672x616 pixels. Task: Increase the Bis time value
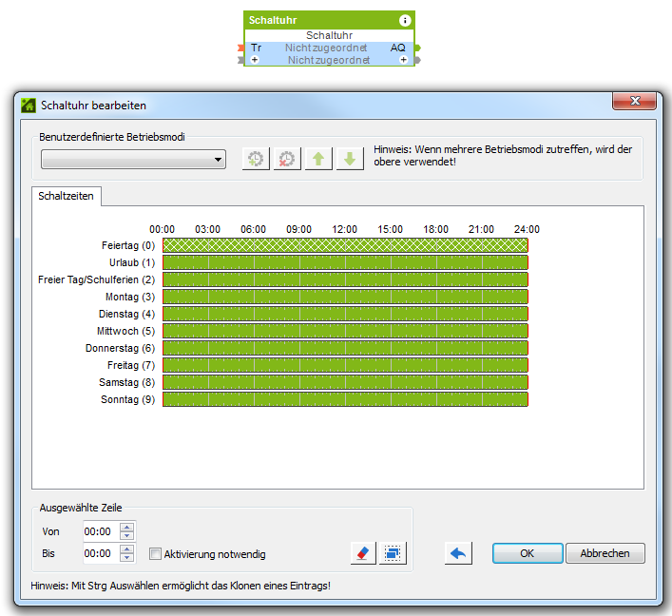click(126, 549)
